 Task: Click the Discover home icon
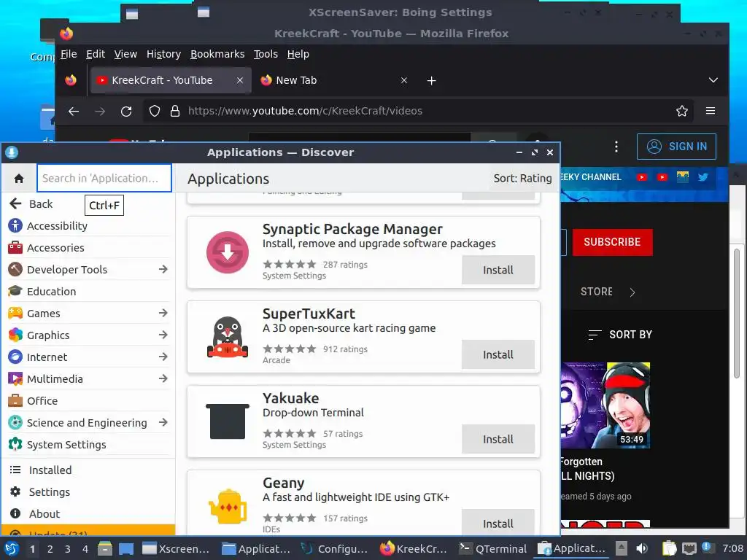pos(19,178)
